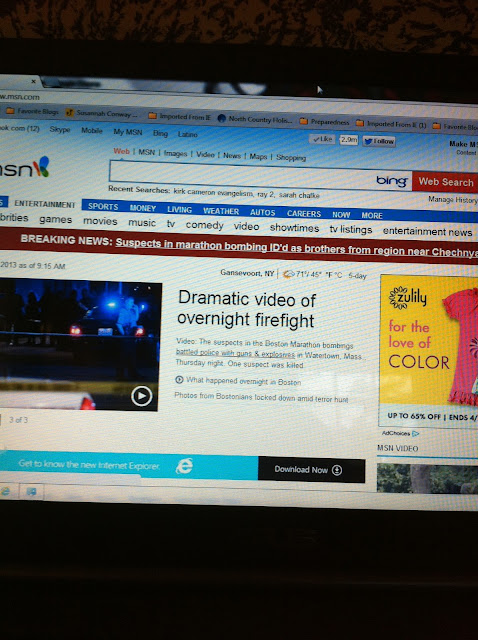
Task: Open breaking news marathon bombing headline
Action: click(297, 248)
